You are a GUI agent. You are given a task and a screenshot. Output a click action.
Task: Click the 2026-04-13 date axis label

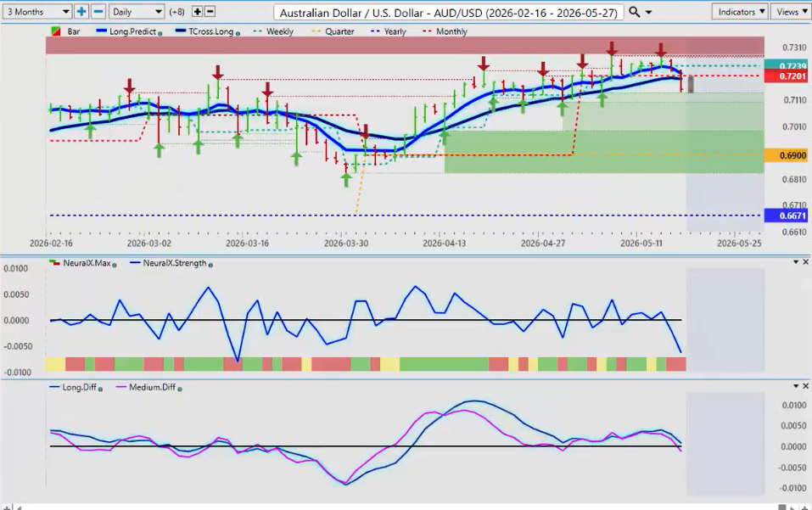pos(445,243)
